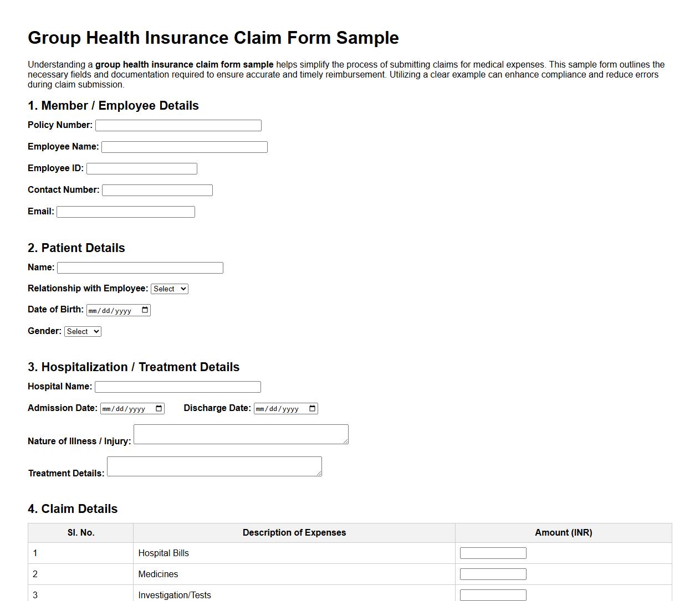Open the Admission Date calendar picker
The image size is (700, 601).
tap(159, 408)
